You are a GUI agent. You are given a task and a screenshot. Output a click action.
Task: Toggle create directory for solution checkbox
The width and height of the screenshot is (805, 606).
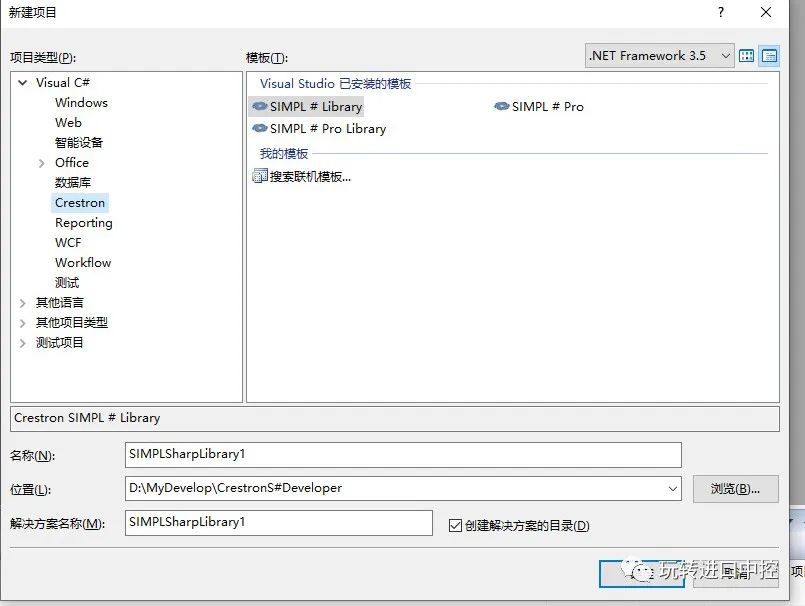[x=455, y=525]
